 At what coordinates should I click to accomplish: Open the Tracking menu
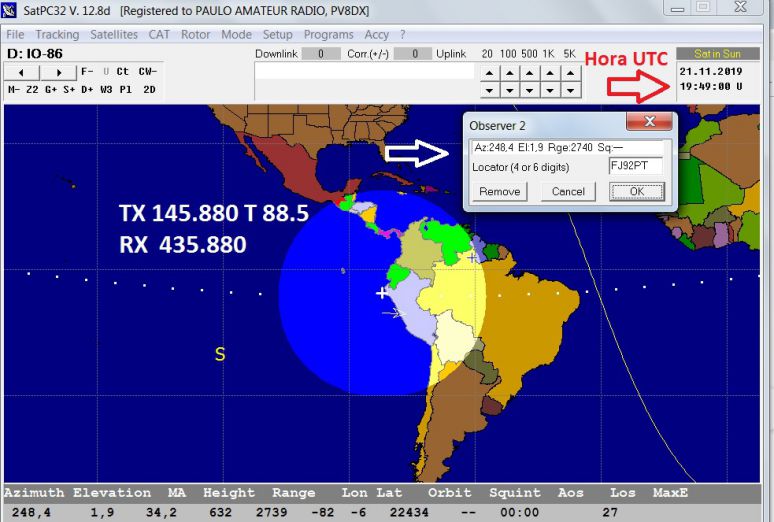point(57,34)
